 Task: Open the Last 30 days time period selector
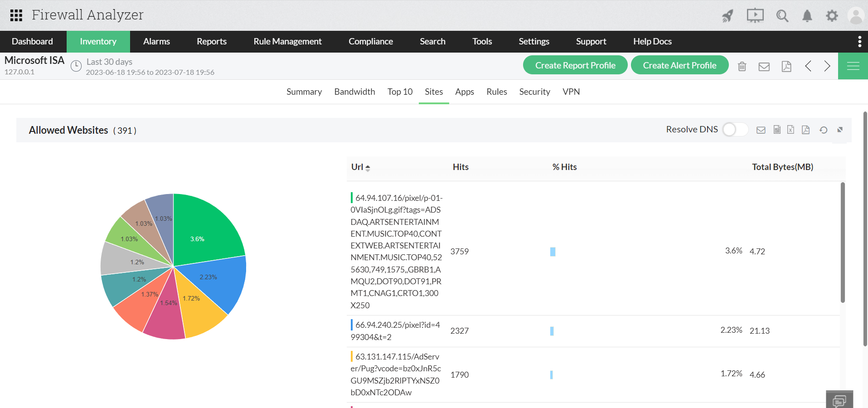point(109,62)
